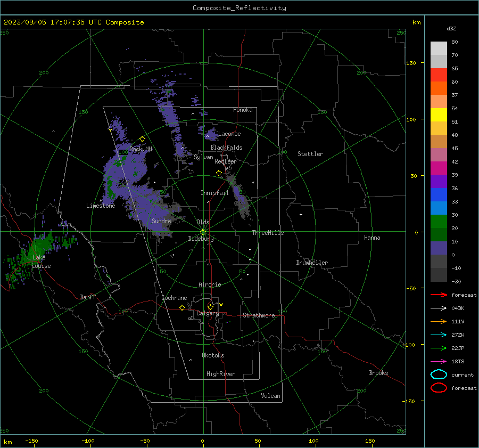Image resolution: width=479 pixels, height=448 pixels.
Task: Click the cyan 27ZW arrow legend icon
Action: (x=439, y=335)
